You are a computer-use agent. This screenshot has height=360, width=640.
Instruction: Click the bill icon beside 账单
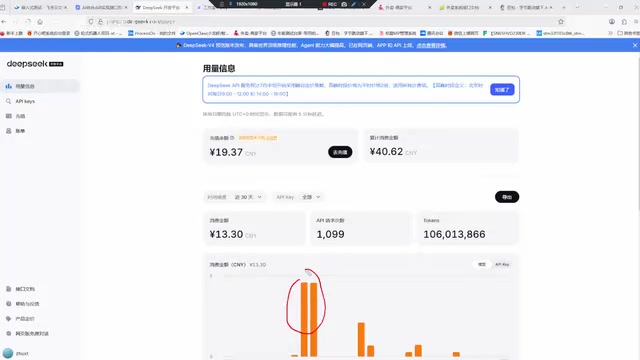pos(9,131)
